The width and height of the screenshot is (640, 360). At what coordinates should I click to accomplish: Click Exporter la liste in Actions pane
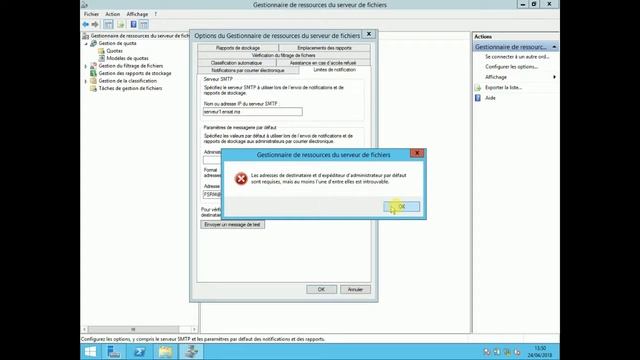click(503, 87)
